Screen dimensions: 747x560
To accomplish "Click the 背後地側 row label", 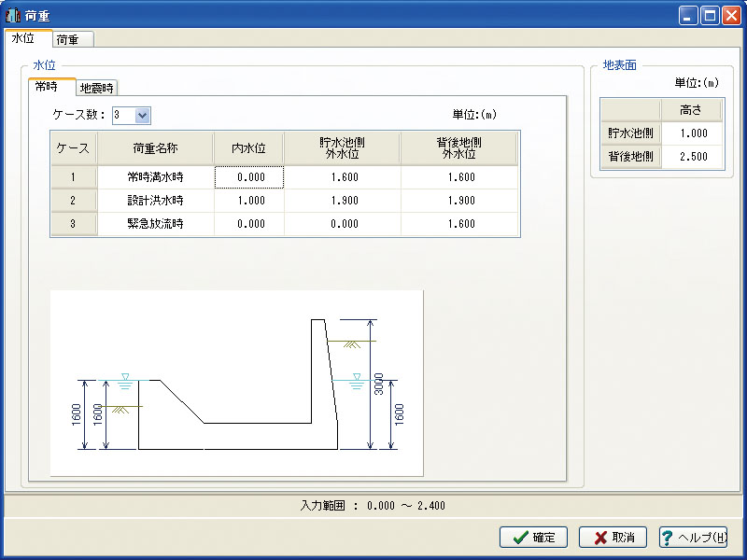I will pyautogui.click(x=631, y=157).
